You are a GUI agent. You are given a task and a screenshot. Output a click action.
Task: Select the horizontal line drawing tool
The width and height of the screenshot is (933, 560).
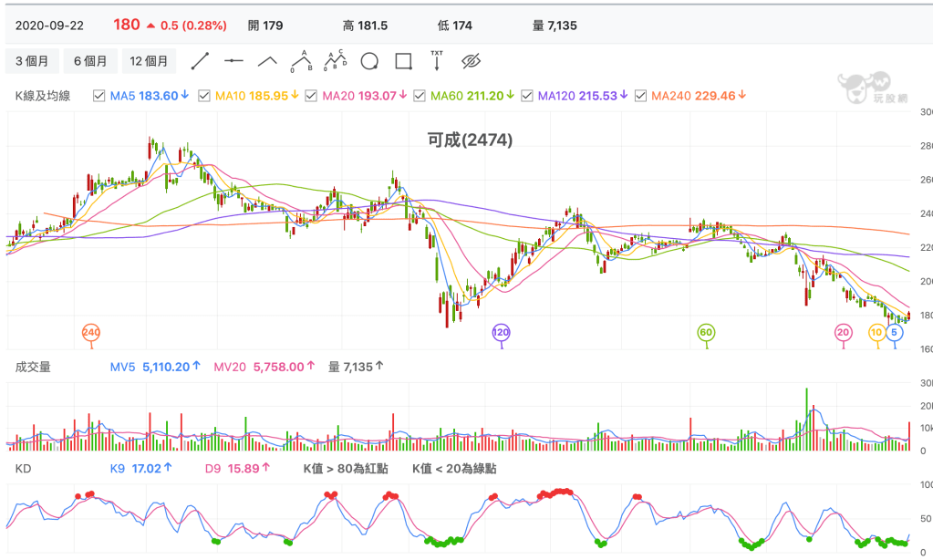pyautogui.click(x=234, y=61)
